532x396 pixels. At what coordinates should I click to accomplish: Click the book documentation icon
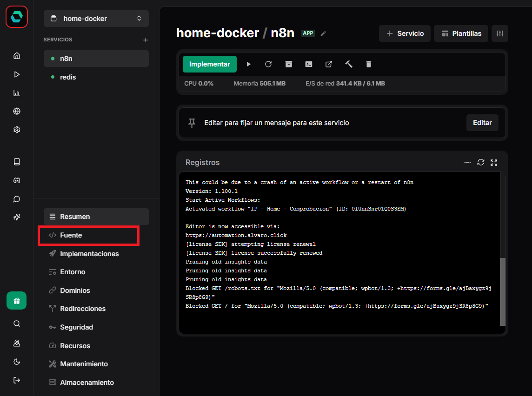[x=17, y=162]
